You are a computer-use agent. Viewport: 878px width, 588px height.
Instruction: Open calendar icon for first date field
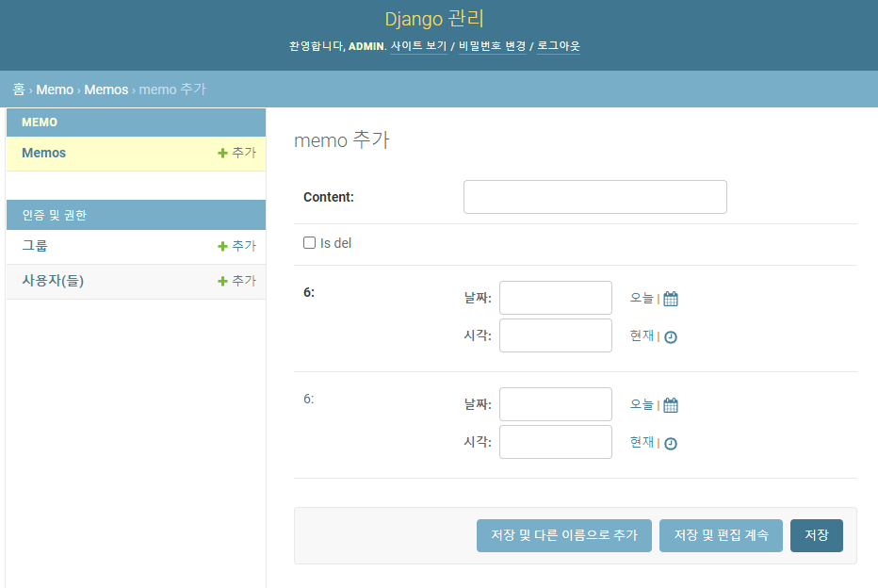[670, 299]
